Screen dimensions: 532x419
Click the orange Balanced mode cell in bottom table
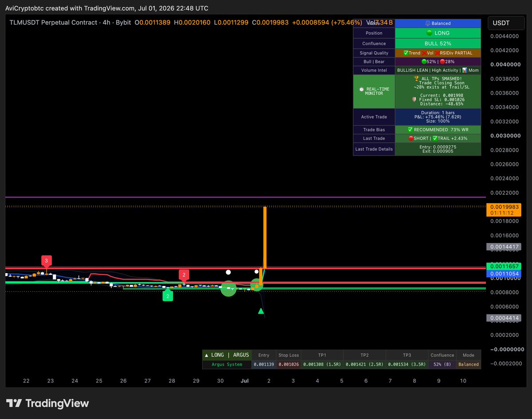pyautogui.click(x=468, y=364)
